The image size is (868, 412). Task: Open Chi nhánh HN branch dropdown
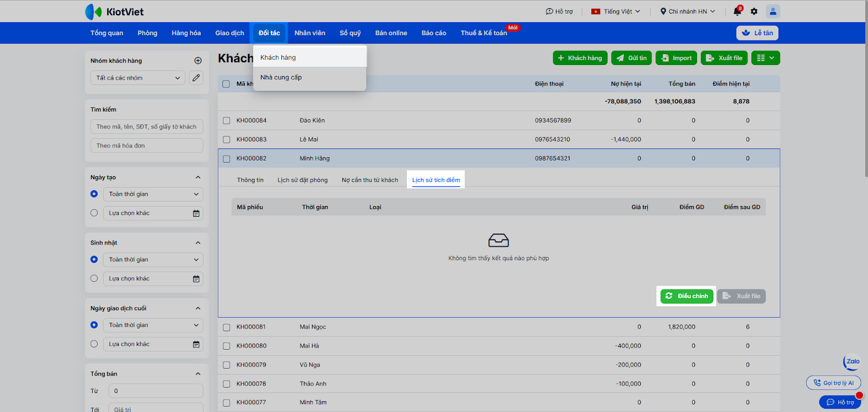coord(687,11)
